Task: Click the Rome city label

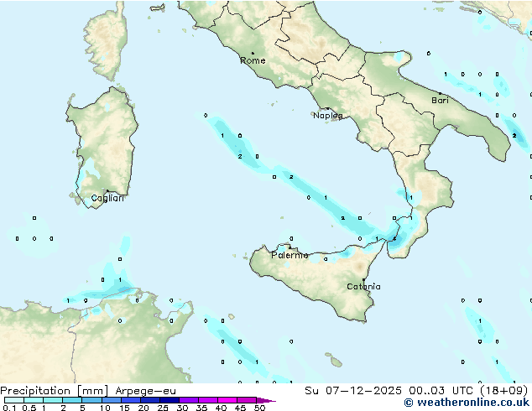Action: (x=253, y=60)
